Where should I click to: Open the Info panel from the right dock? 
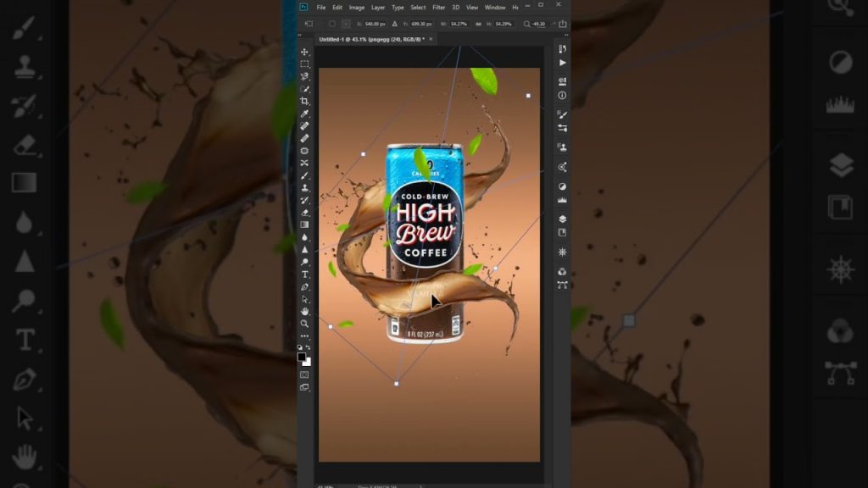pyautogui.click(x=560, y=96)
